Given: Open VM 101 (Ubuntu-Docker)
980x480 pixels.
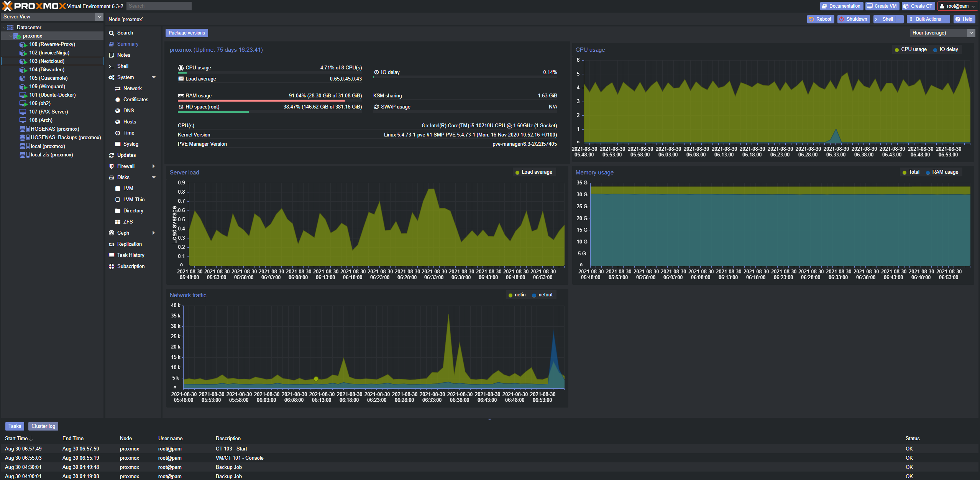Looking at the screenshot, I should coord(52,95).
